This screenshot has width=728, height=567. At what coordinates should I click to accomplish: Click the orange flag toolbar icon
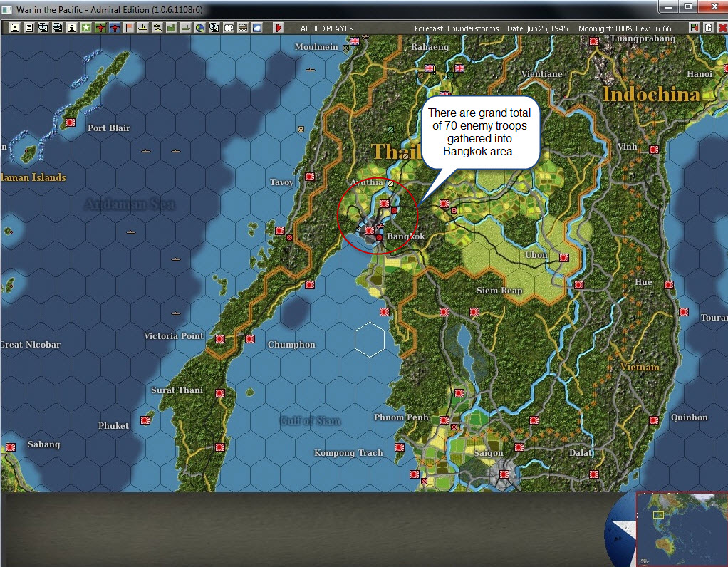click(x=129, y=28)
